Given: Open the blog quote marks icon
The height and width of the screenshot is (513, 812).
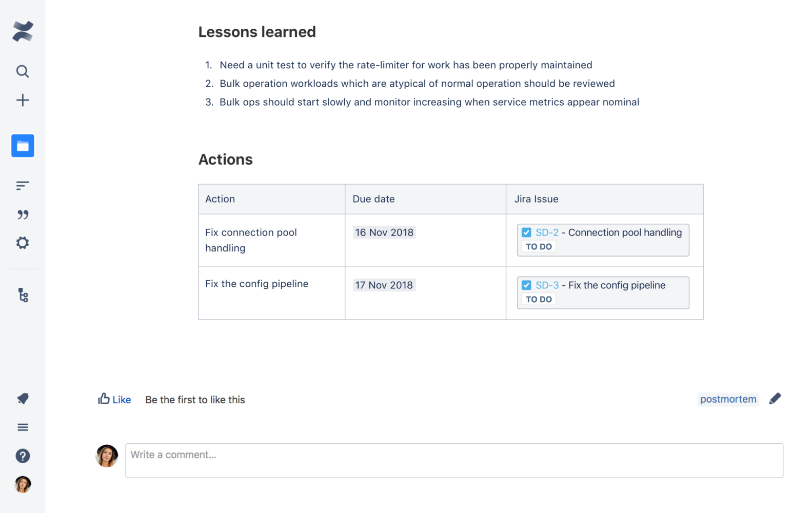Looking at the screenshot, I should tap(23, 214).
